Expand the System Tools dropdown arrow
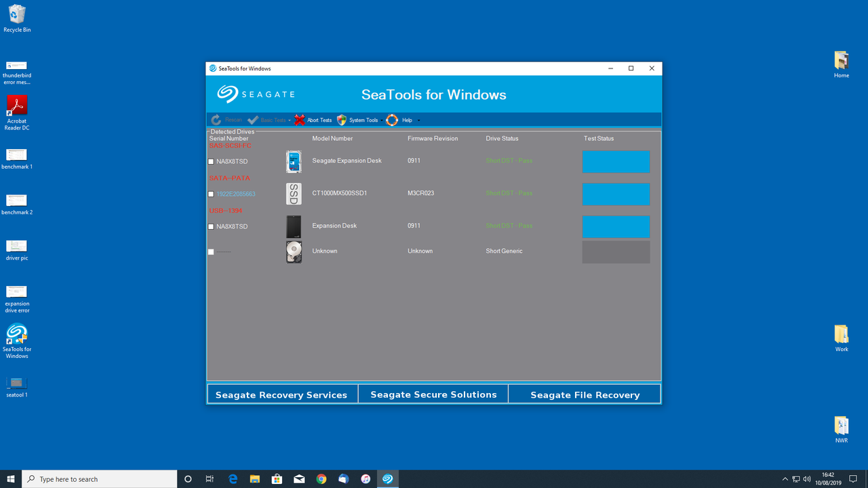The image size is (868, 488). pyautogui.click(x=381, y=121)
